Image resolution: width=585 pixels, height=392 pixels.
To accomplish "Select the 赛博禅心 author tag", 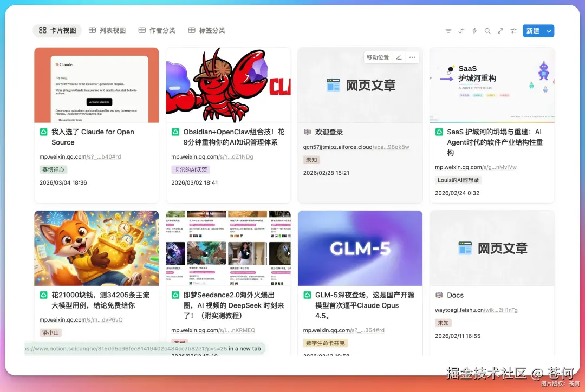I will coord(53,169).
